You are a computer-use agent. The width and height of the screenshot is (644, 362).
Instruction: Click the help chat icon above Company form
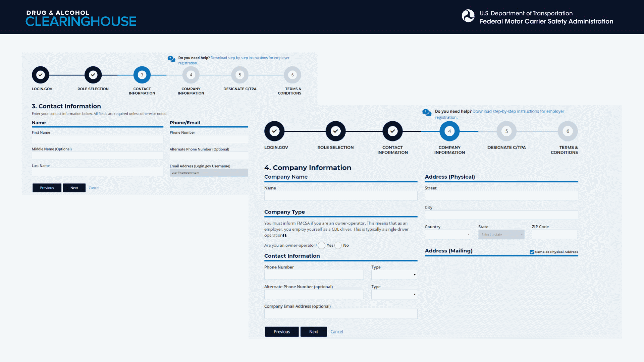(426, 113)
